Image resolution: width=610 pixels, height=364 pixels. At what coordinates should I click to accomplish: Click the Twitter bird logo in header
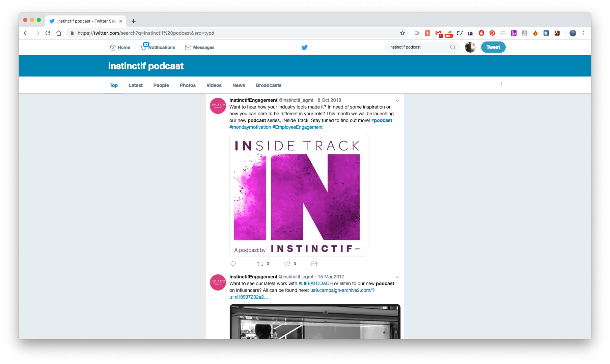pos(304,47)
